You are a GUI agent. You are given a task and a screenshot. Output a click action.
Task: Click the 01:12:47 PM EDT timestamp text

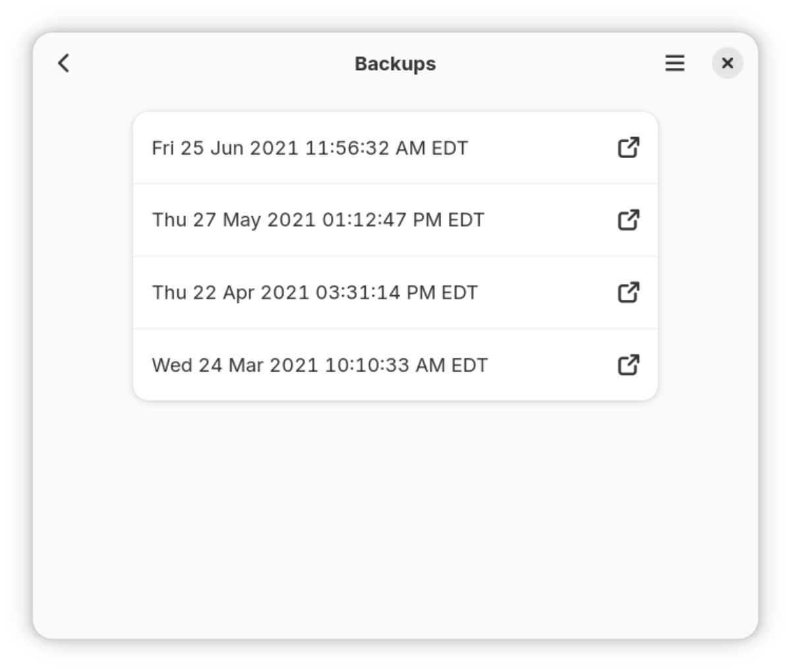[403, 220]
